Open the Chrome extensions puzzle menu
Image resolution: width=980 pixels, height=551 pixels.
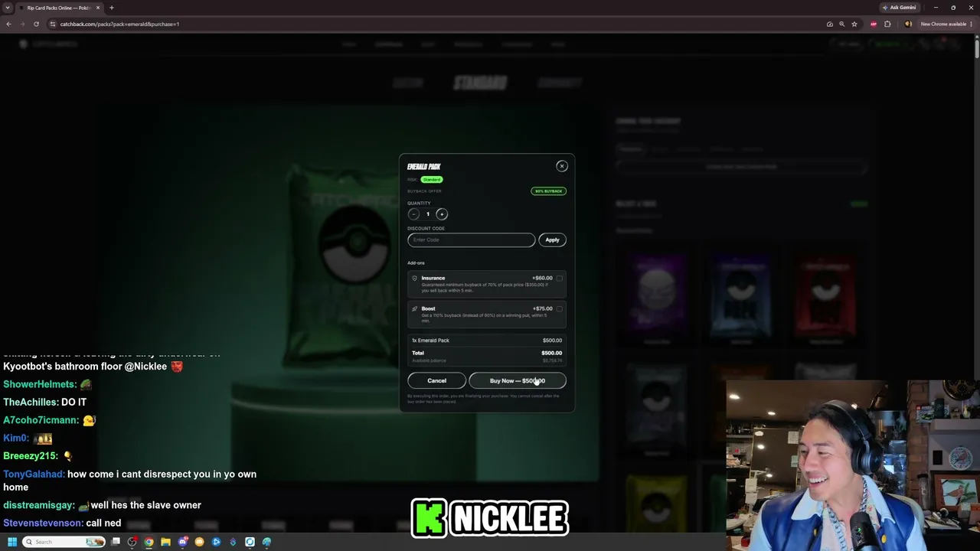tap(887, 24)
